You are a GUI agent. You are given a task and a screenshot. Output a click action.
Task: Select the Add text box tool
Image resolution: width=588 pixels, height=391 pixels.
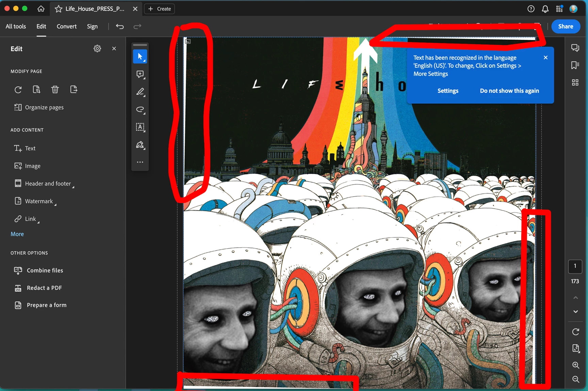[140, 127]
